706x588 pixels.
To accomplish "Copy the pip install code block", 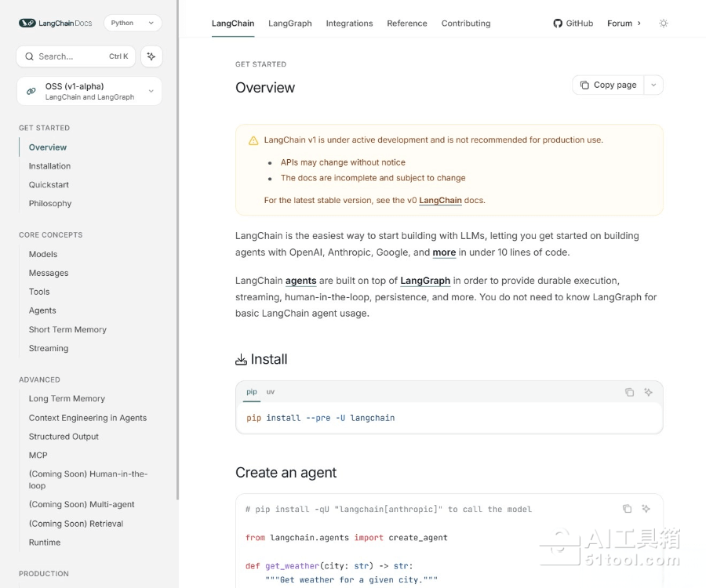I will pyautogui.click(x=629, y=392).
